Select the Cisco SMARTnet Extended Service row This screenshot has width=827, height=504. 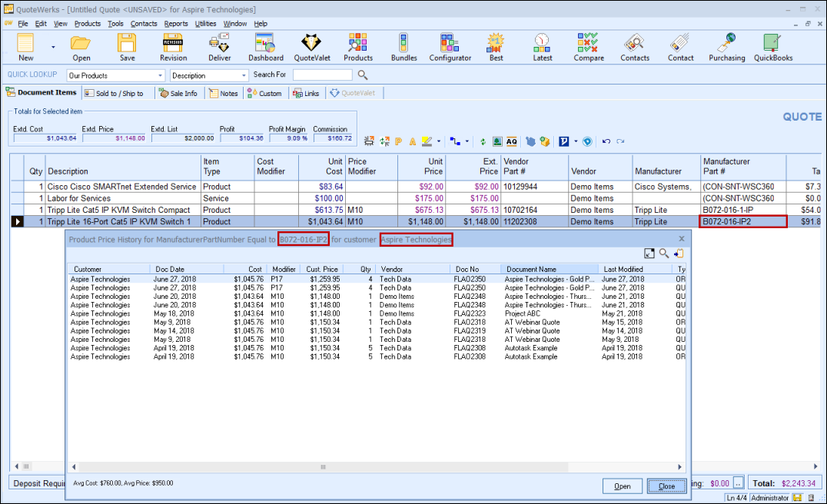coord(417,187)
